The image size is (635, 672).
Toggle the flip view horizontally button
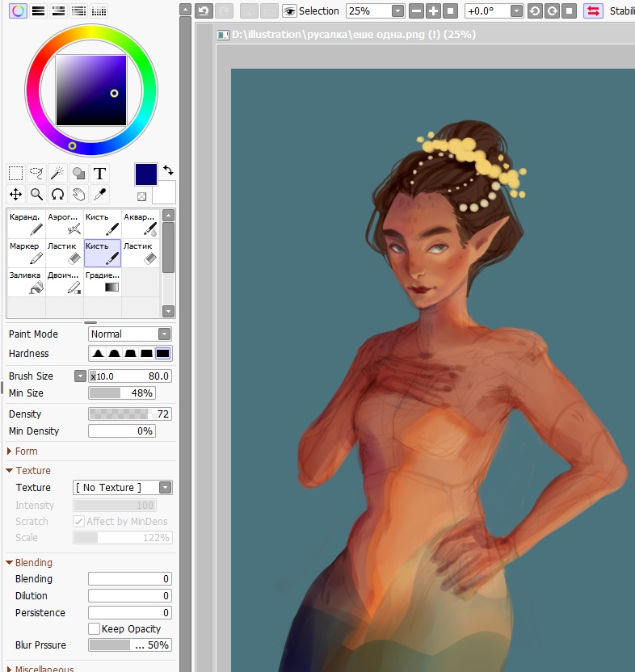click(x=593, y=10)
